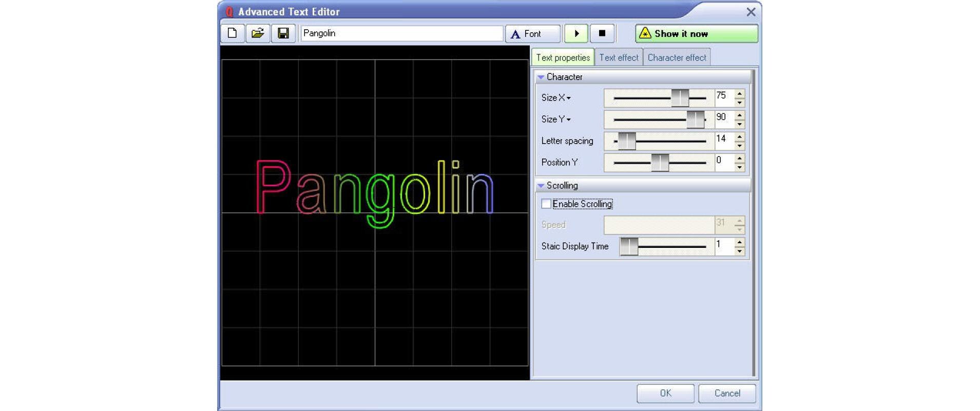Screen dimensions: 980x411
Task: Adjust the Size Y slider handle
Action: [x=696, y=119]
